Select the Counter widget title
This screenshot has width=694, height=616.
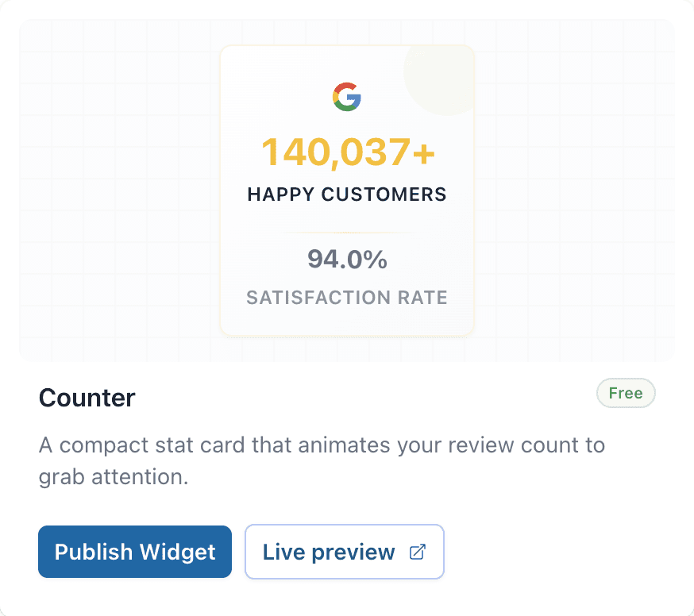87,398
